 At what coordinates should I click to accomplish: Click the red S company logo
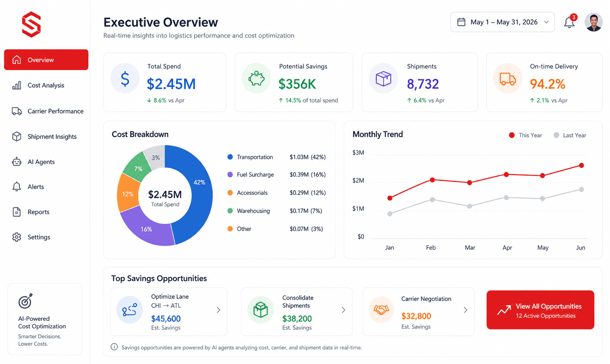(x=31, y=24)
